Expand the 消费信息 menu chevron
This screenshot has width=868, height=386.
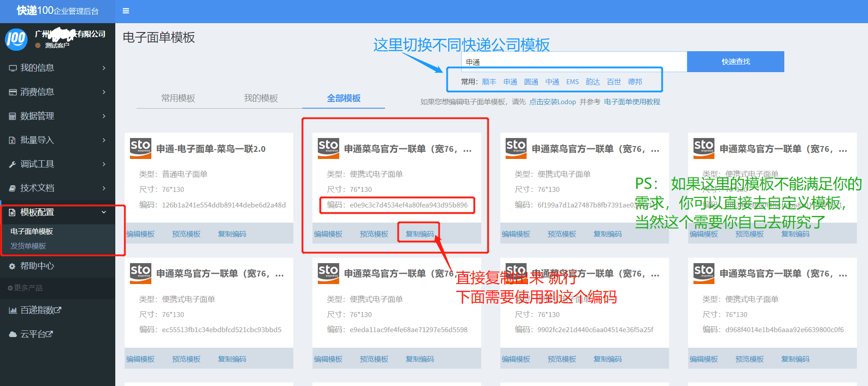pyautogui.click(x=104, y=92)
